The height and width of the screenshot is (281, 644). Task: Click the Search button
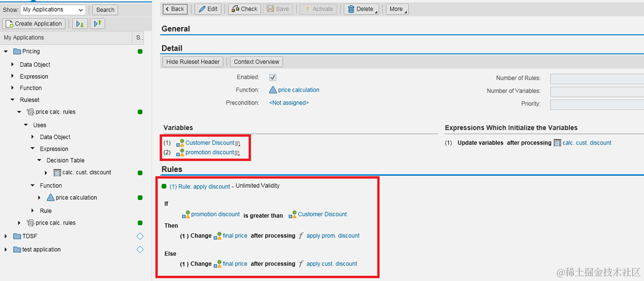[x=105, y=10]
